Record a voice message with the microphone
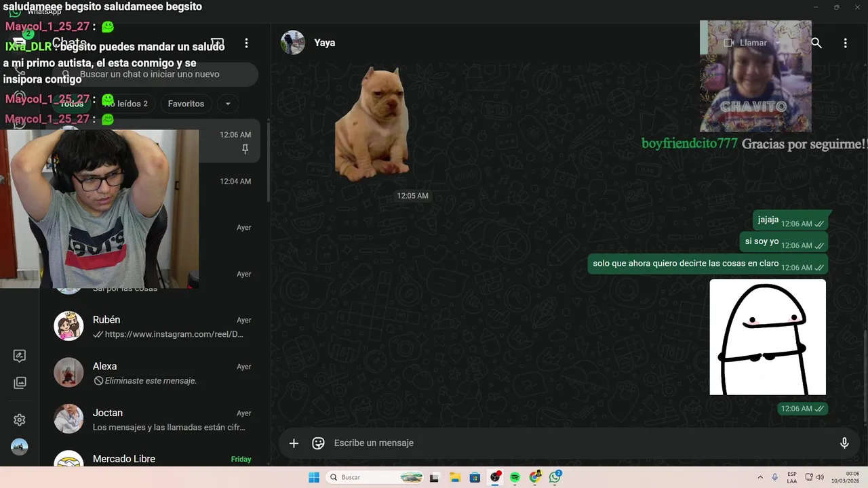This screenshot has width=868, height=488. (x=844, y=443)
